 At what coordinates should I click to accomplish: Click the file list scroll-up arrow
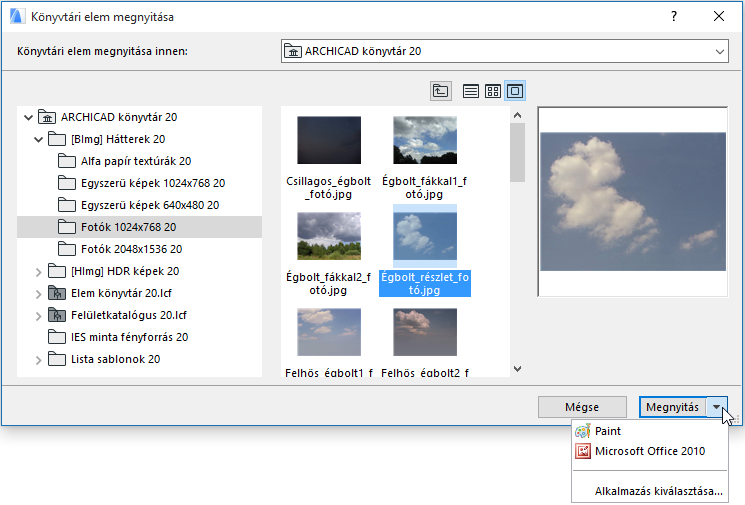pyautogui.click(x=517, y=115)
